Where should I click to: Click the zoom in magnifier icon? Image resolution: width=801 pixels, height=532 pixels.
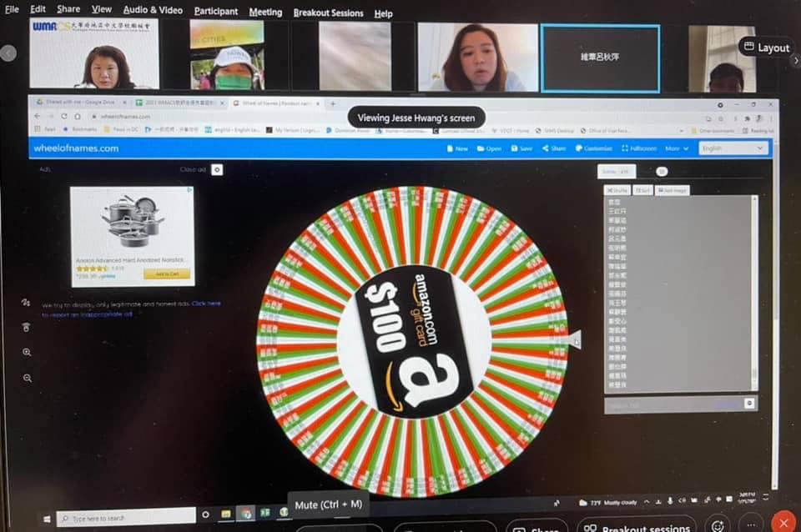[27, 353]
